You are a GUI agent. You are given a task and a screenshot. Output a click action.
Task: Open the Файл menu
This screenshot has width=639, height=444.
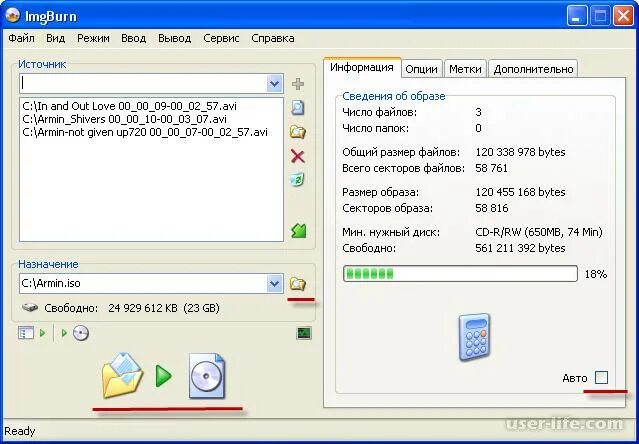pos(21,38)
